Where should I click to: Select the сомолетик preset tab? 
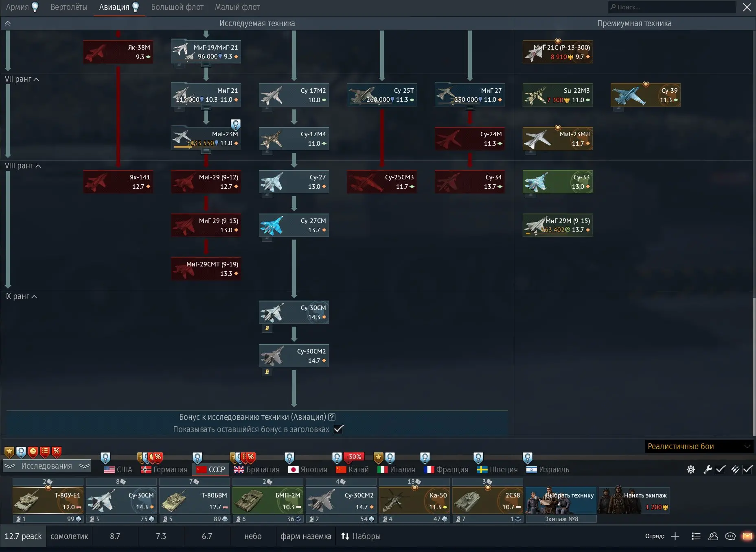69,536
